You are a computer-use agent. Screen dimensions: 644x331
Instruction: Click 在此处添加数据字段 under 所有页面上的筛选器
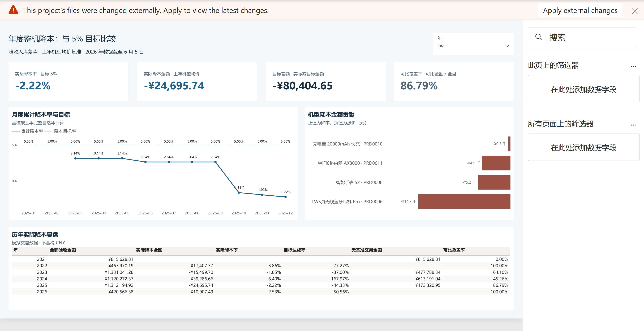pyautogui.click(x=583, y=147)
